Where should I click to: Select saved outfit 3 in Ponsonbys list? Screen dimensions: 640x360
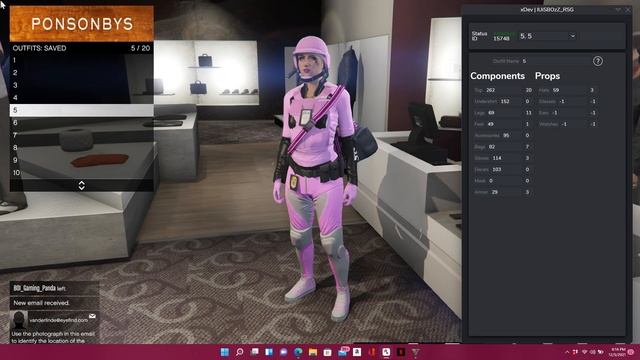pos(82,85)
